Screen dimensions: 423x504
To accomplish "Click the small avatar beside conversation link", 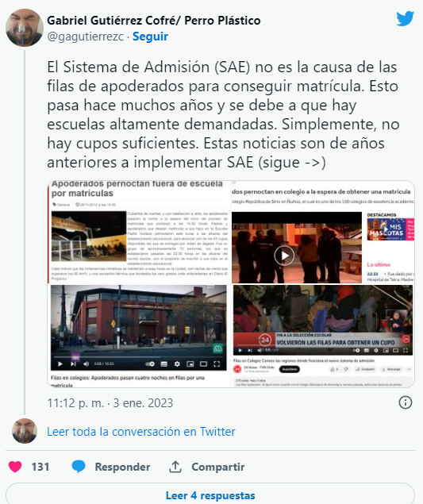I will click(x=25, y=431).
